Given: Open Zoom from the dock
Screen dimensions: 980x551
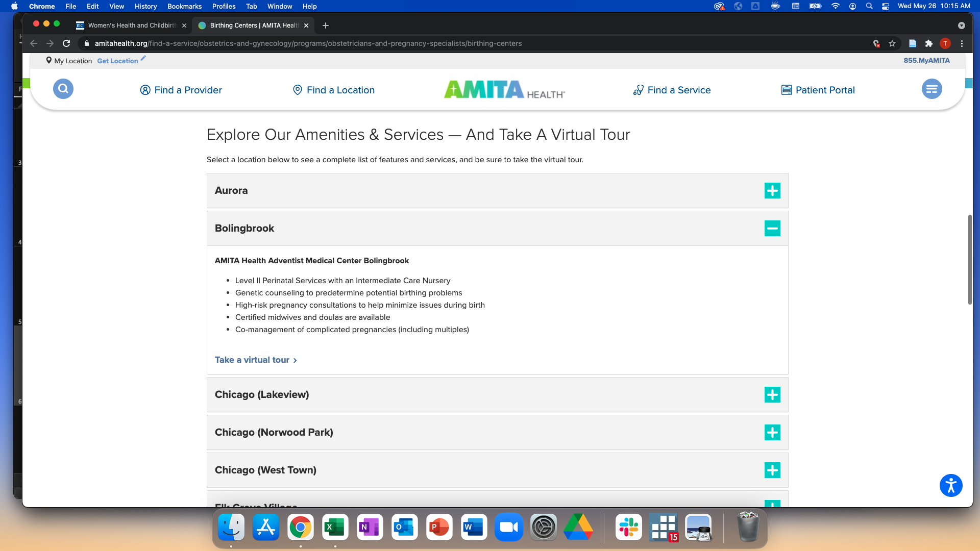Looking at the screenshot, I should (x=508, y=527).
